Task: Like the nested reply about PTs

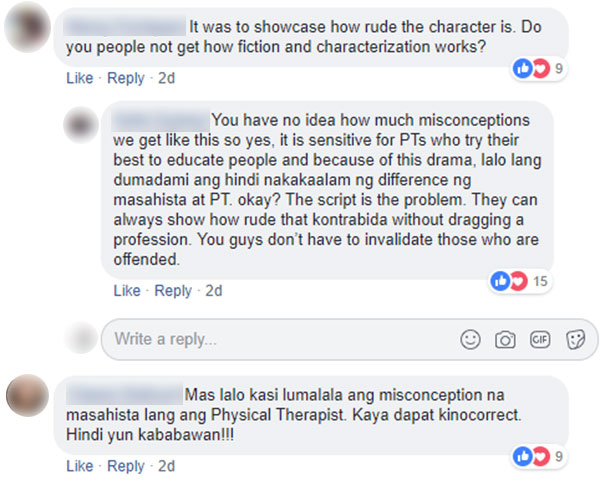Action: tap(127, 291)
